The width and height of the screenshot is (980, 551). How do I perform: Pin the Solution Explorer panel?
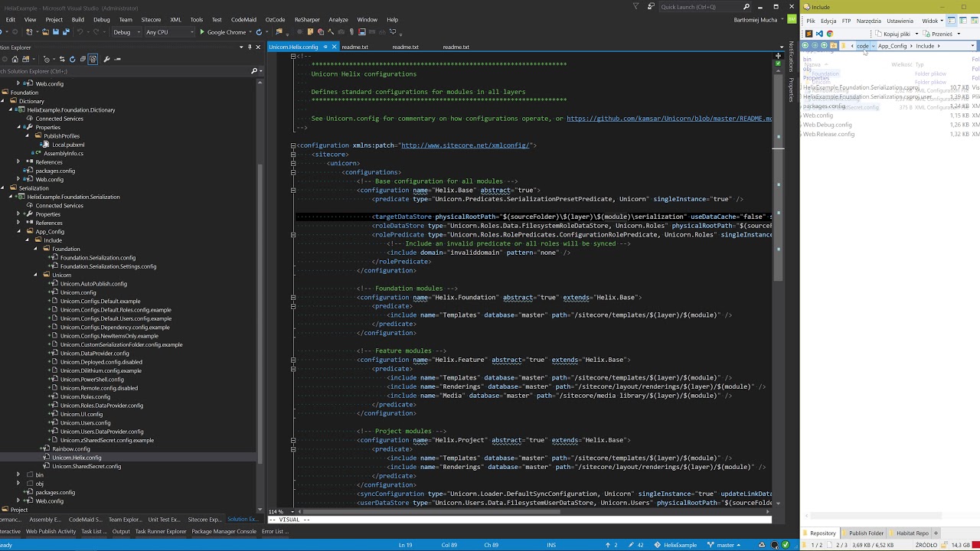(250, 47)
